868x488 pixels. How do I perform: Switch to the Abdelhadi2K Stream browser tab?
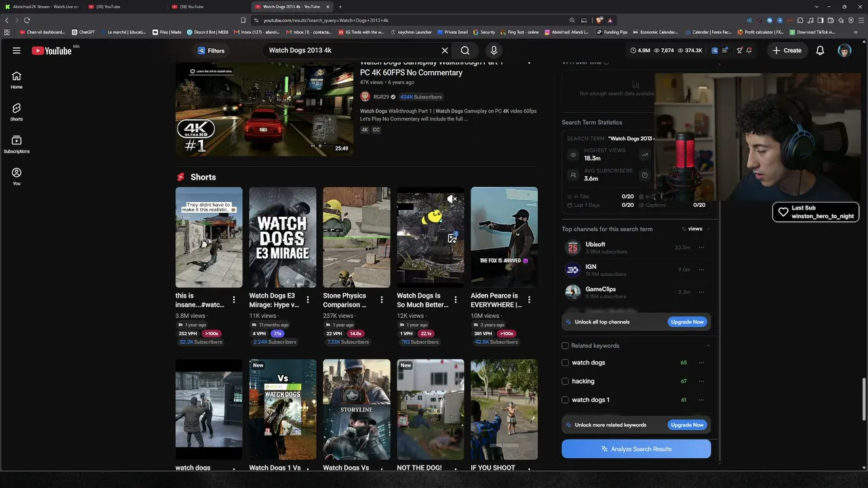click(41, 7)
